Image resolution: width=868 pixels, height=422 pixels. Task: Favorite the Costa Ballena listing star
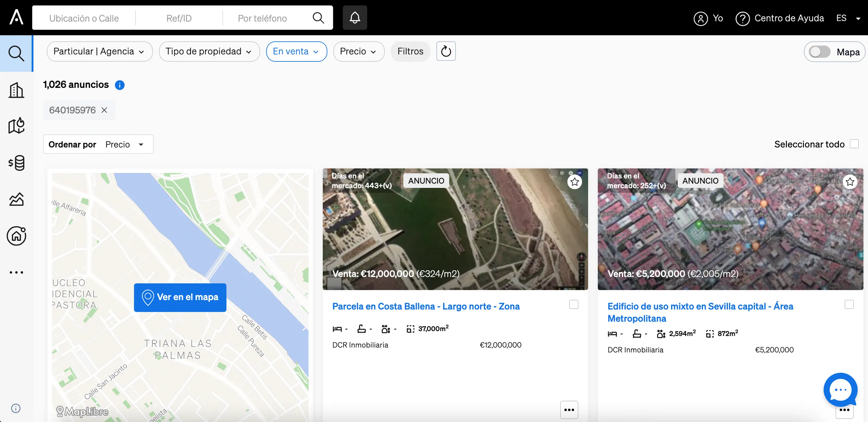tap(574, 182)
